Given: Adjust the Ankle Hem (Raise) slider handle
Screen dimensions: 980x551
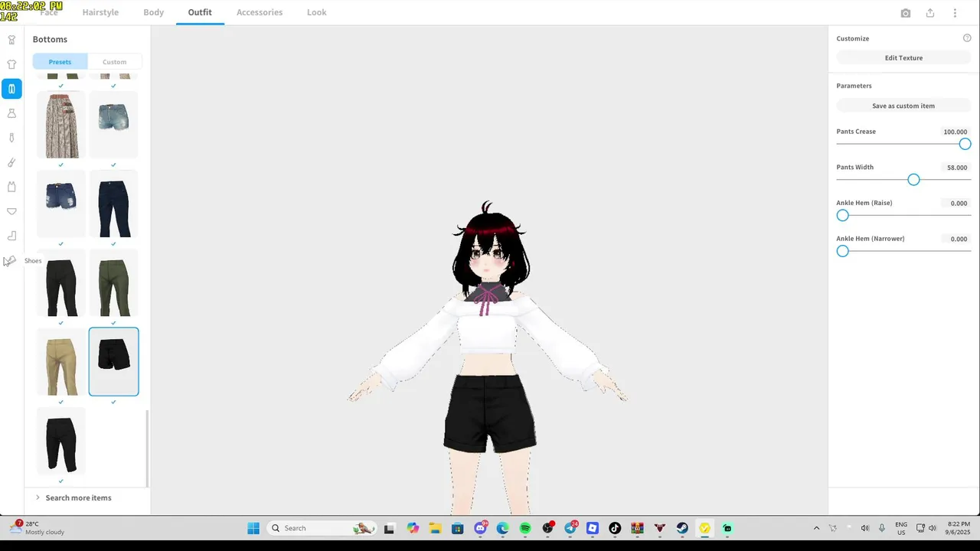Looking at the screenshot, I should tap(843, 216).
